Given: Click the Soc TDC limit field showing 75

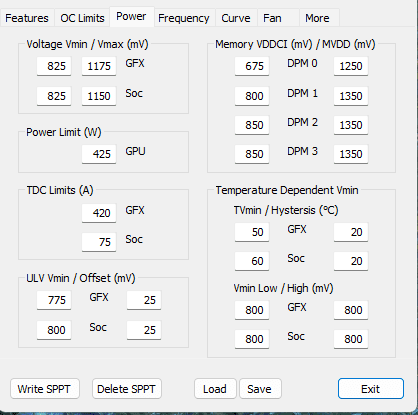Looking at the screenshot, I should pyautogui.click(x=99, y=242).
